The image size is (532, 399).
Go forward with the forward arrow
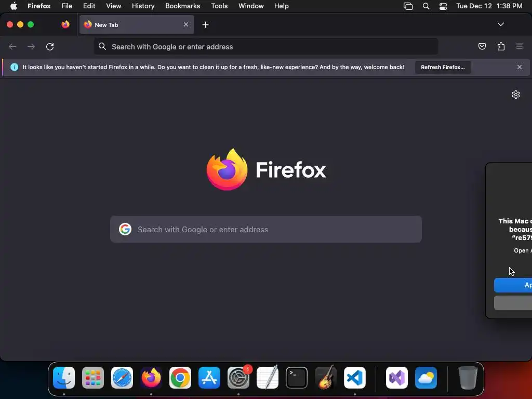click(x=31, y=46)
